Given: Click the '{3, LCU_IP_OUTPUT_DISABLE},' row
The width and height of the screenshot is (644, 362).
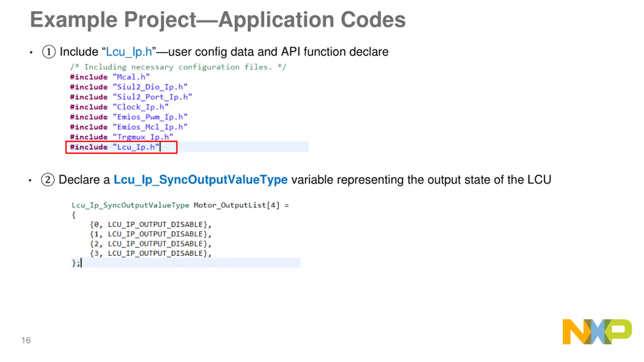Looking at the screenshot, I should [150, 253].
